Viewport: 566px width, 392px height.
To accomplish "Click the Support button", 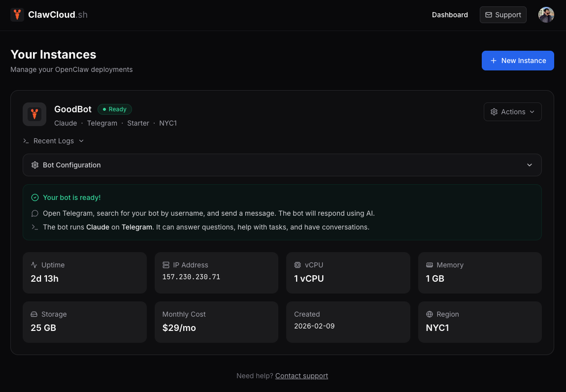I will [502, 15].
